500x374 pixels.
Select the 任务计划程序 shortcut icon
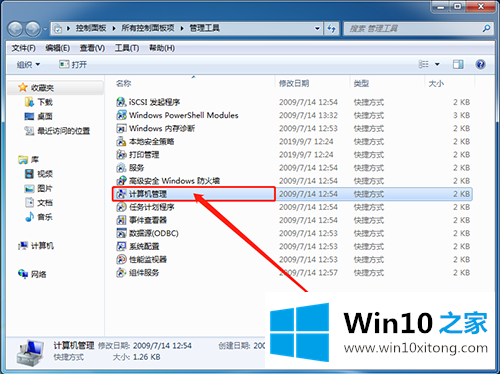(x=121, y=207)
